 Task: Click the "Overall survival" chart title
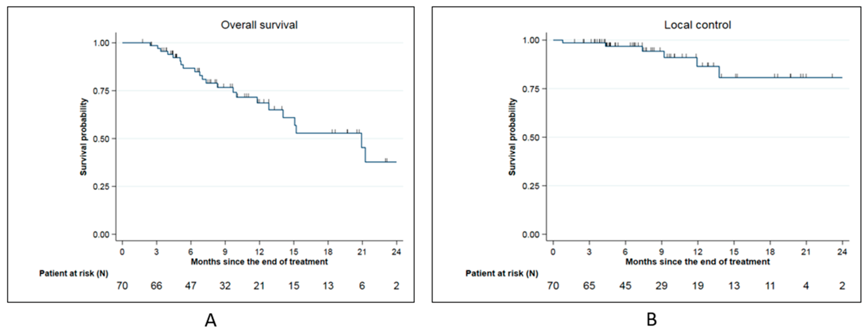coord(259,25)
